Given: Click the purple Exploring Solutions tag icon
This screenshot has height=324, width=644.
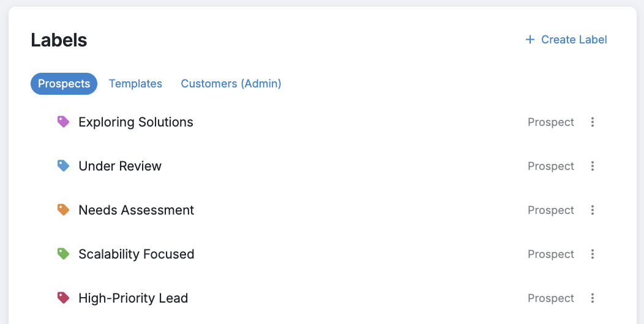Looking at the screenshot, I should [x=63, y=122].
